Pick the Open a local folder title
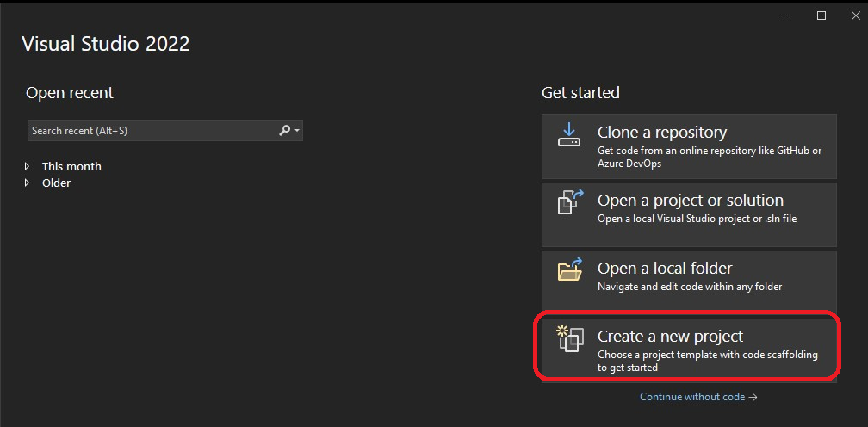The height and width of the screenshot is (427, 868). 665,269
